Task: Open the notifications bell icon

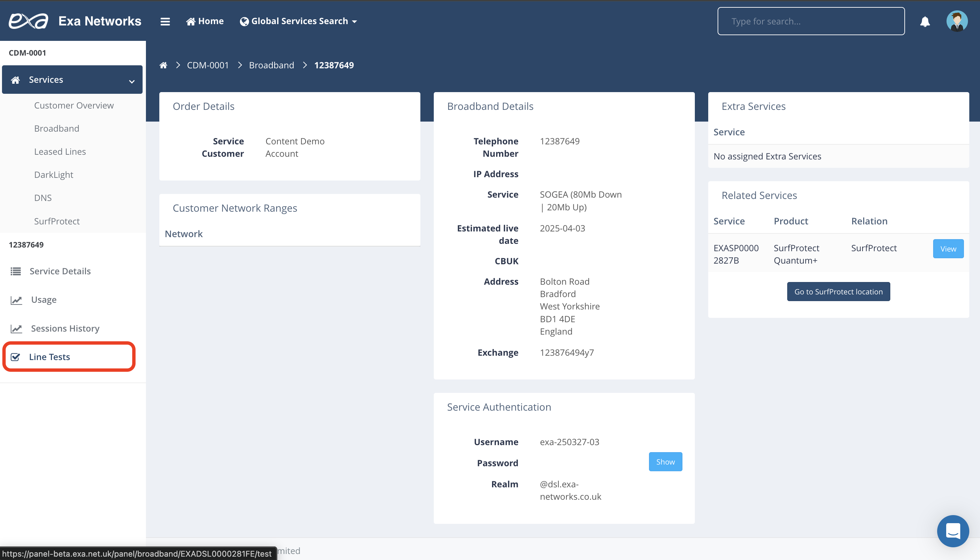Action: tap(925, 21)
